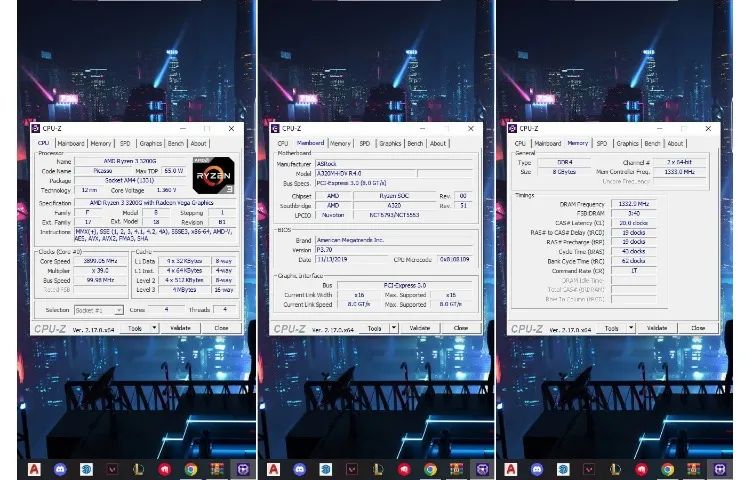Open Discord from the taskbar below the CPU window

click(61, 469)
